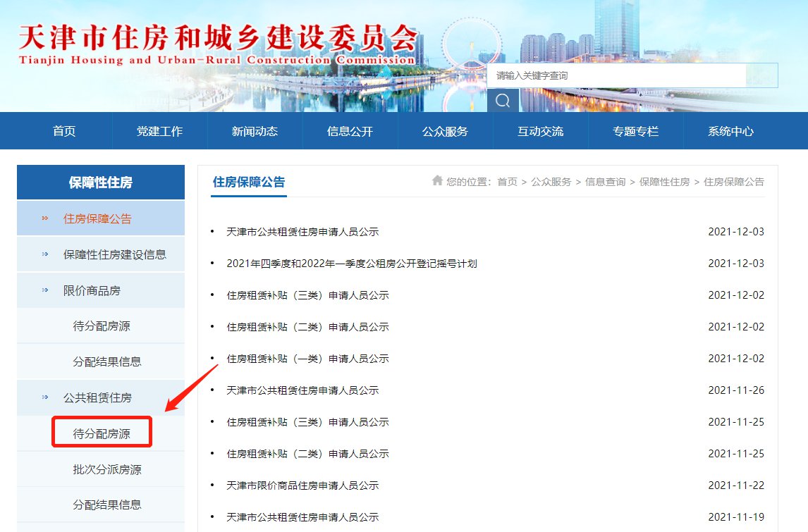The height and width of the screenshot is (532, 808).
Task: Expand 限价商品房 section in the sidebar
Action: [x=92, y=290]
